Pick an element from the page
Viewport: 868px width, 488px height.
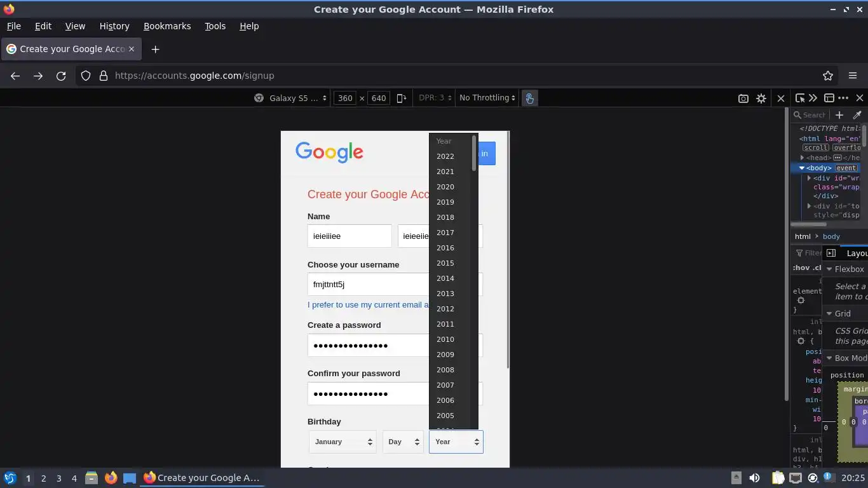pyautogui.click(x=800, y=98)
